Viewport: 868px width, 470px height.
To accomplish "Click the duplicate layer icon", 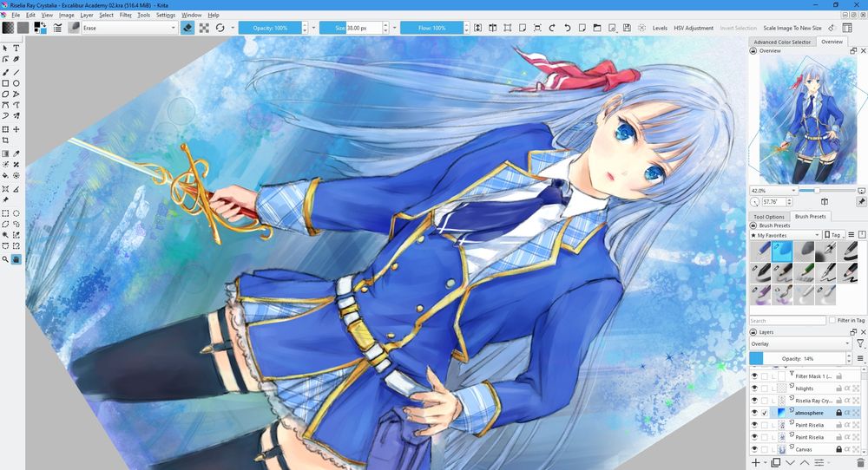I will (775, 462).
